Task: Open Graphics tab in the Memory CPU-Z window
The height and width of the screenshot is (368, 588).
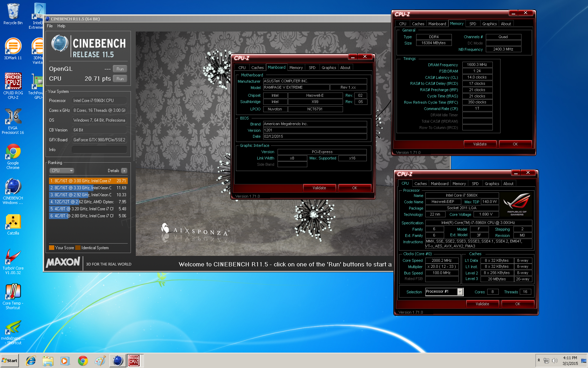Action: click(x=489, y=24)
